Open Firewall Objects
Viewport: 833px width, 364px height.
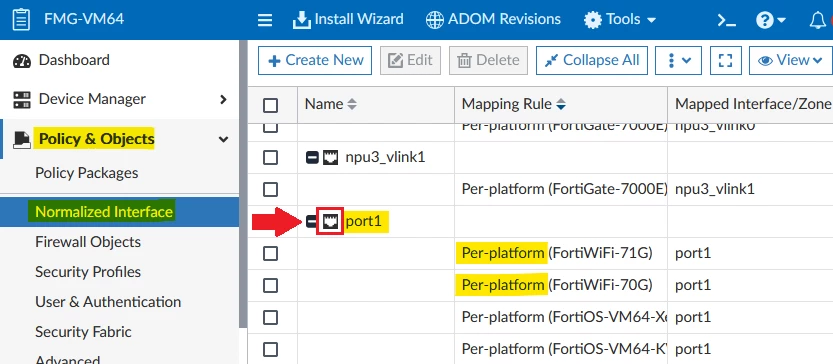click(x=88, y=242)
